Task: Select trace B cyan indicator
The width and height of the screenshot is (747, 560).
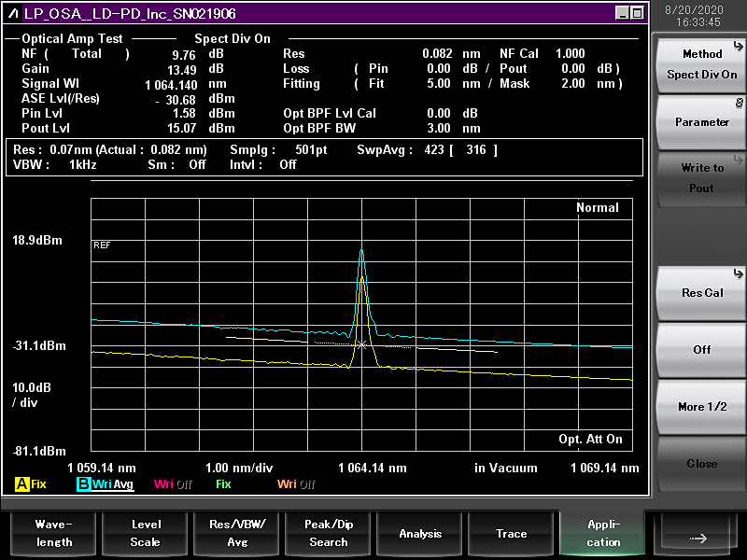Action: tap(83, 484)
